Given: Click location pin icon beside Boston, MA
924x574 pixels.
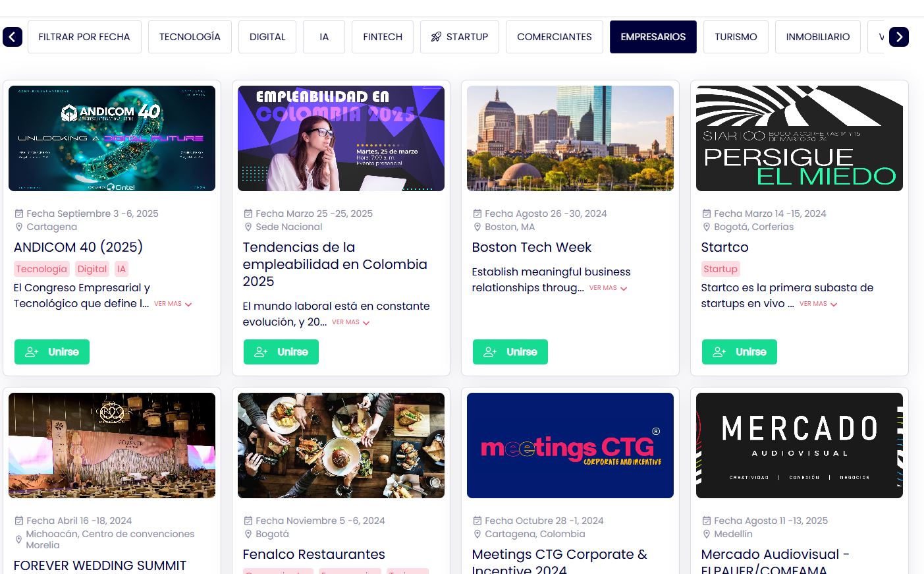Looking at the screenshot, I should click(x=477, y=227).
